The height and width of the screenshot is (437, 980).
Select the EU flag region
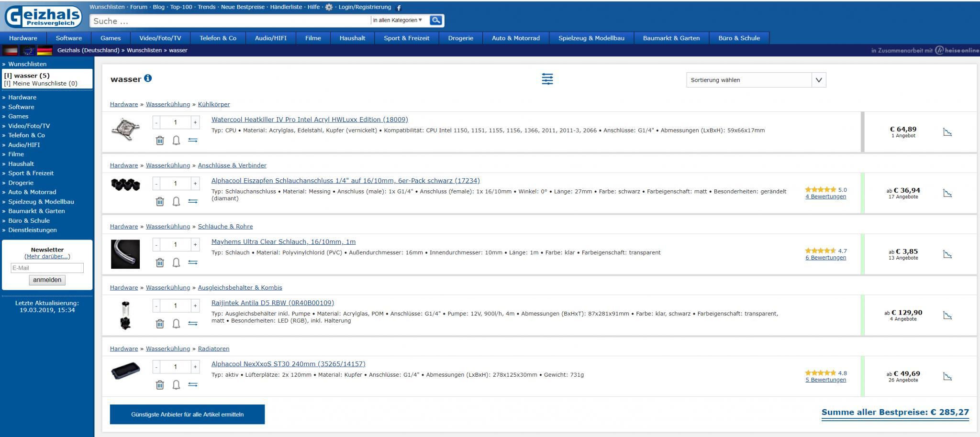[28, 50]
